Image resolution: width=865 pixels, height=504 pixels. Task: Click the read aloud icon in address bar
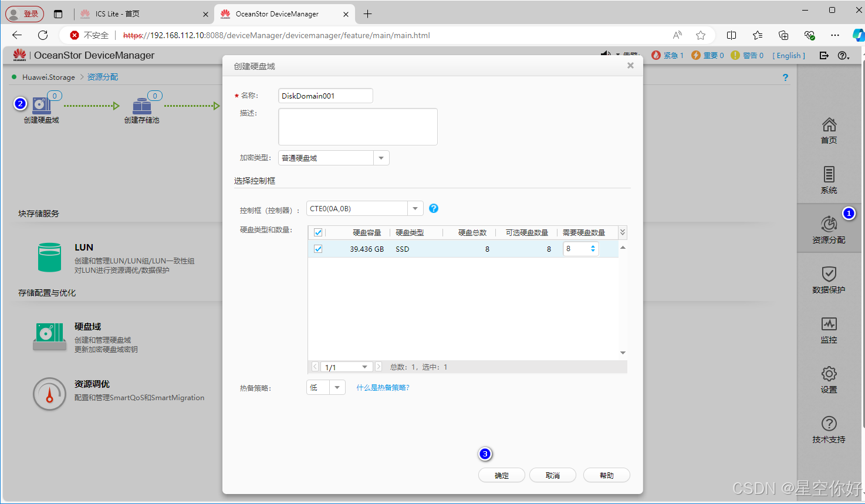677,35
